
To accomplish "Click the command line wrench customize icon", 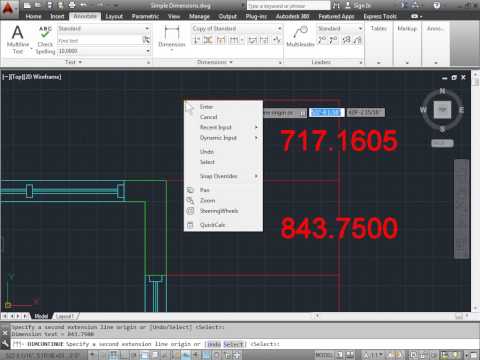I will (x=5, y=343).
